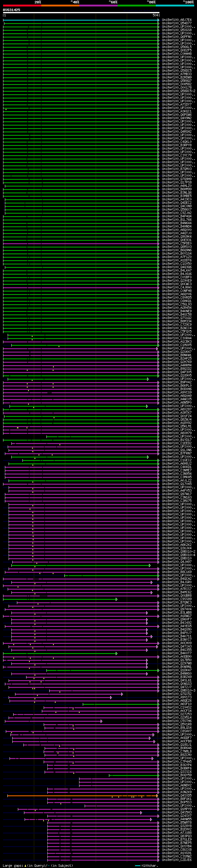Select the cyan alignment bar for UniRef100_A8J7E4

[x=81, y=20]
